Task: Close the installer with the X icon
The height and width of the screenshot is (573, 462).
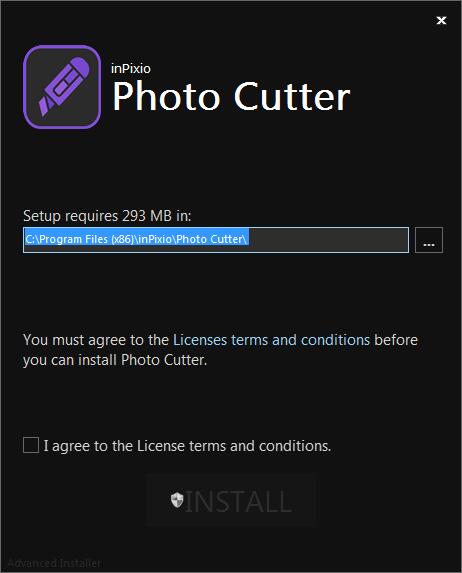Action: click(x=441, y=20)
